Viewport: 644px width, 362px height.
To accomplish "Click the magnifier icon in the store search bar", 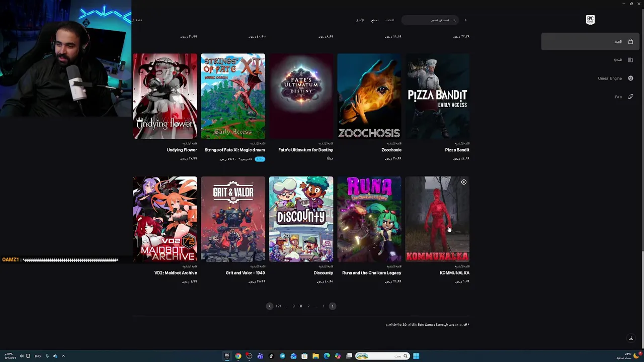I will point(454,20).
